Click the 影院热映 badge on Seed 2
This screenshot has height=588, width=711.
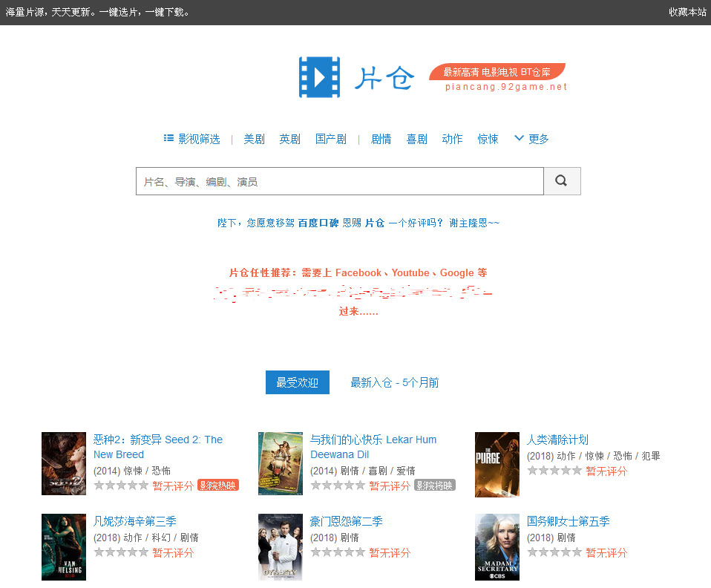(x=218, y=486)
